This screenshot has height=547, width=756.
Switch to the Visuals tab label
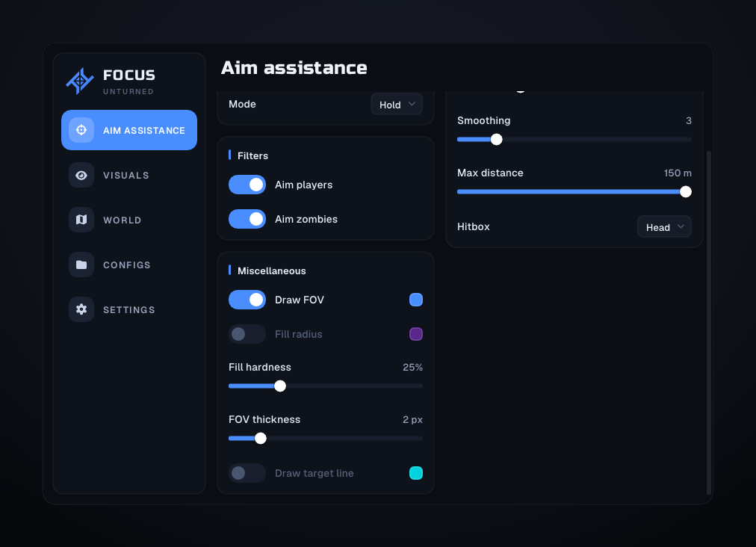click(x=126, y=176)
